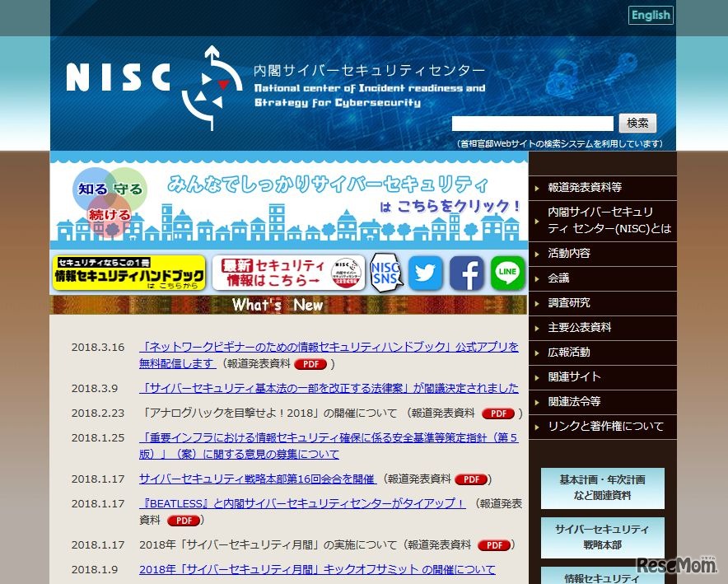Open the 2018.3.16 press release PDF icon
This screenshot has height=584, width=728.
pyautogui.click(x=309, y=365)
